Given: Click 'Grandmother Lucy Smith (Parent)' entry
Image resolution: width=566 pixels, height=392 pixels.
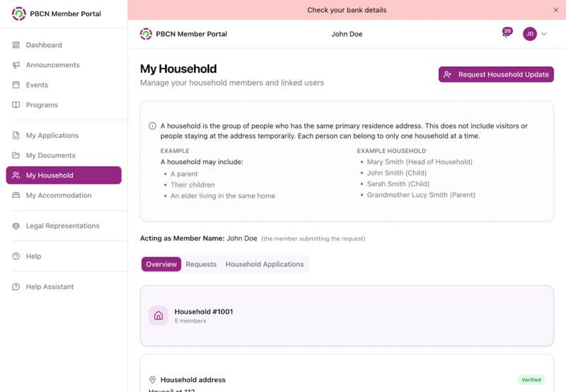Looking at the screenshot, I should tap(421, 195).
